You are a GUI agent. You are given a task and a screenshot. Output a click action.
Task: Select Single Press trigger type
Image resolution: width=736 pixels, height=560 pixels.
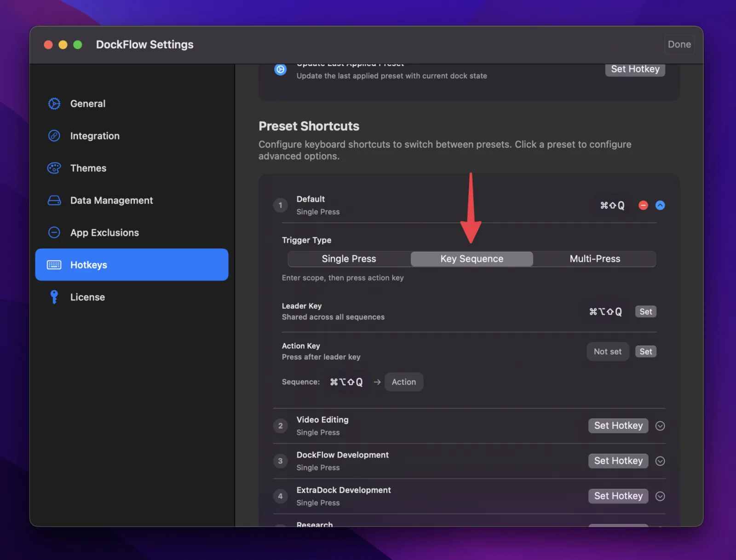coord(349,259)
